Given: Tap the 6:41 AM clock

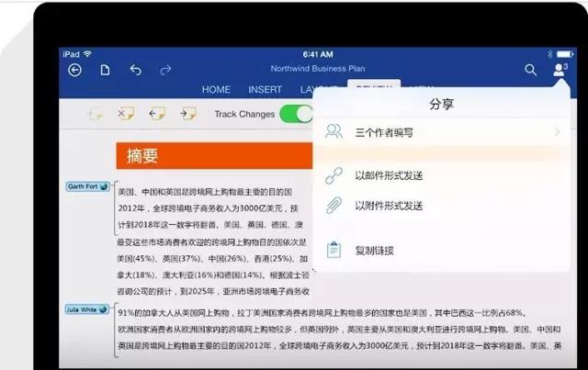Looking at the screenshot, I should coord(318,54).
